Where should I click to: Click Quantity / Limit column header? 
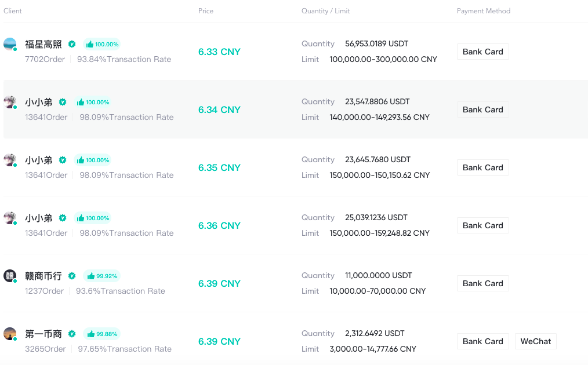(x=325, y=11)
